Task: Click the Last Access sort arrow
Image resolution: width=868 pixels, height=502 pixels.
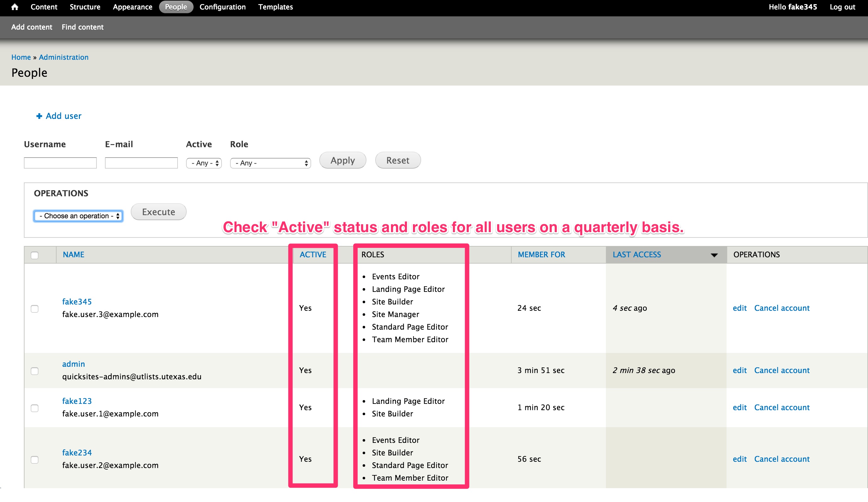Action: 714,255
